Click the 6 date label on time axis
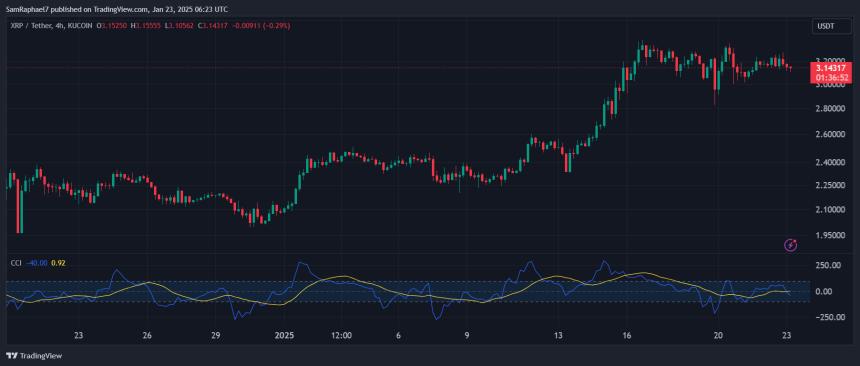Viewport: 860px width, 366px height. tap(399, 335)
